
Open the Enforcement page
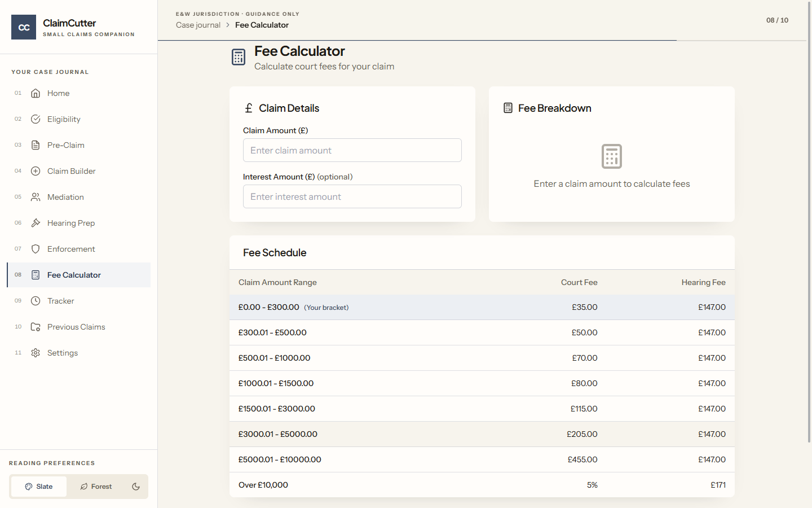click(79, 249)
